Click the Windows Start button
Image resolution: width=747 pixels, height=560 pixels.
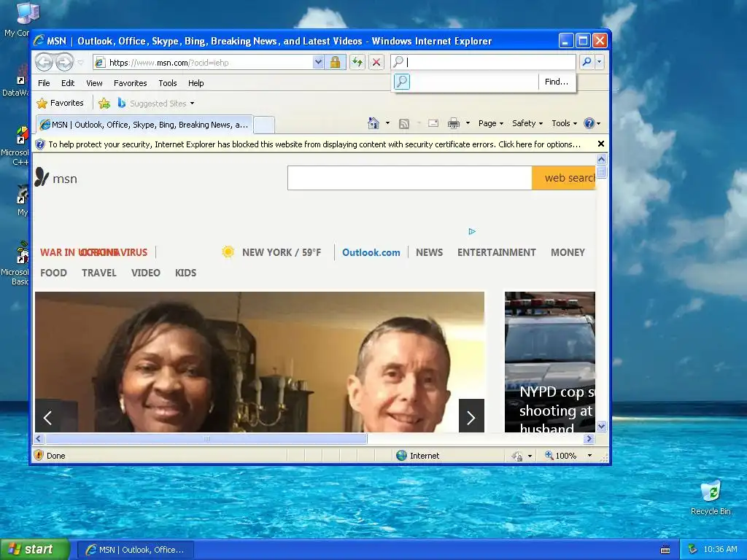(35, 550)
